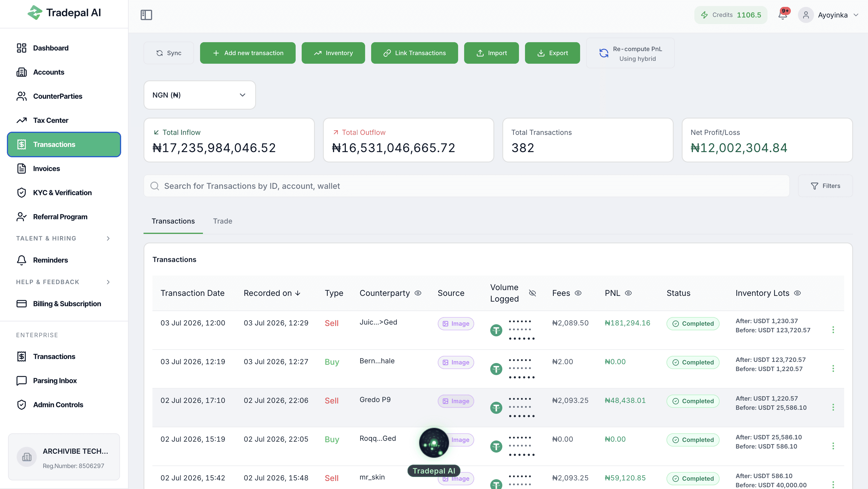Click Link Transactions
Viewport: 868px width, 489px height.
click(414, 53)
